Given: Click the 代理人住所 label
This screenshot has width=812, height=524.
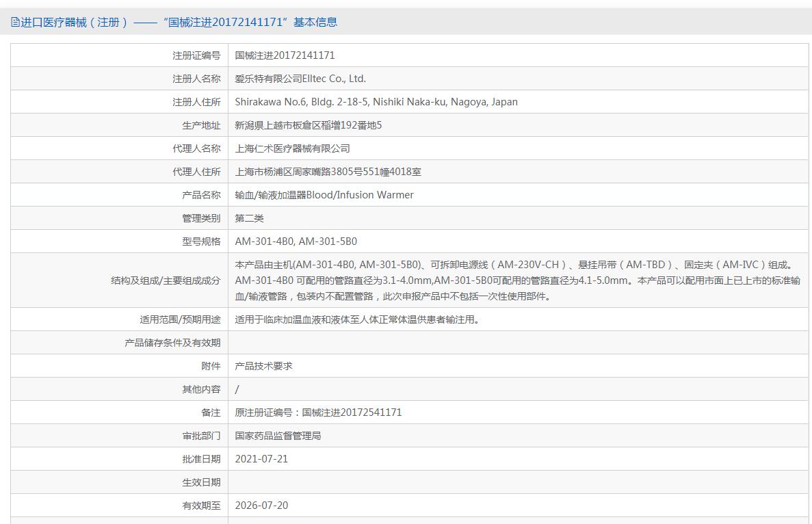Looking at the screenshot, I should click(196, 172).
